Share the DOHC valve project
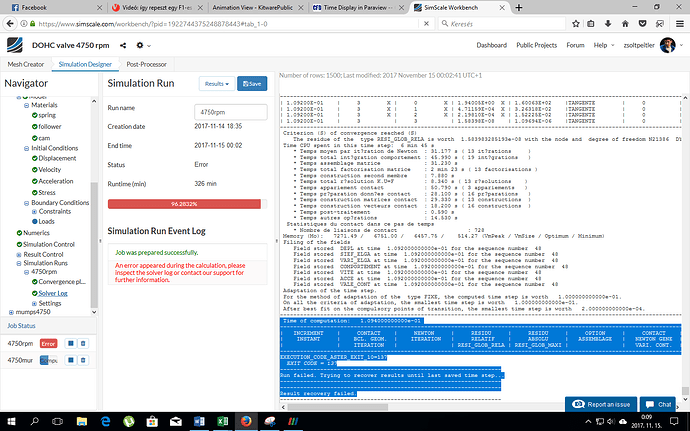This screenshot has width=690, height=431. (x=123, y=45)
